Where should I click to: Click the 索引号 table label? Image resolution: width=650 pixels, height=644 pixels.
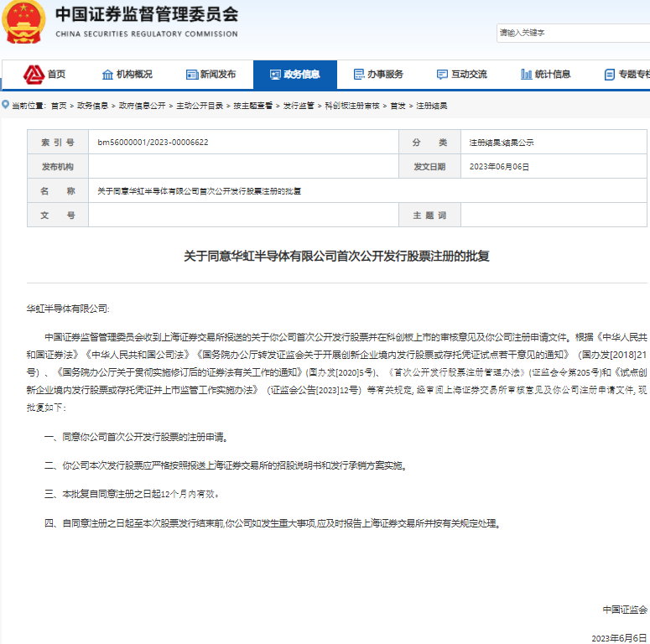pyautogui.click(x=58, y=143)
